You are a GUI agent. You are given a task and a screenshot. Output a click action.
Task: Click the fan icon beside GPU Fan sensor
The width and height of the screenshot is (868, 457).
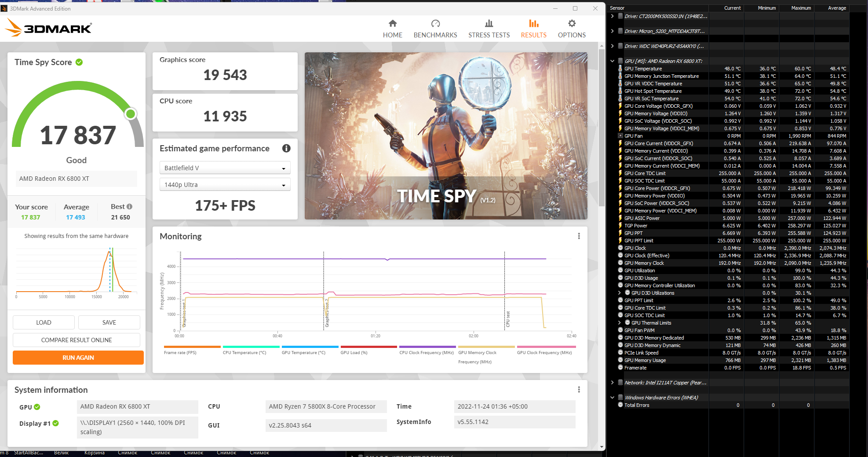(x=620, y=136)
